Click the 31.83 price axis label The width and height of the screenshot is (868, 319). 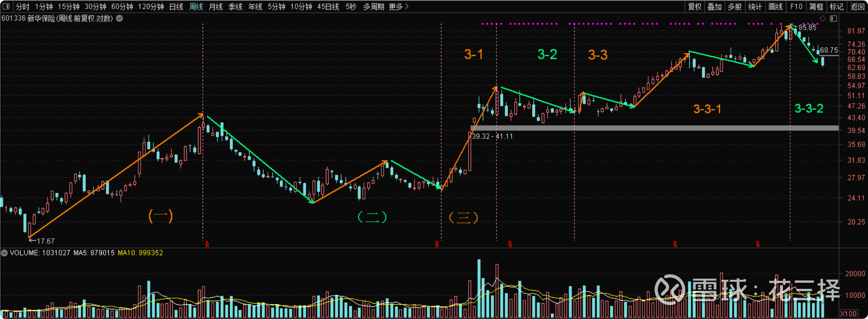[x=856, y=160]
